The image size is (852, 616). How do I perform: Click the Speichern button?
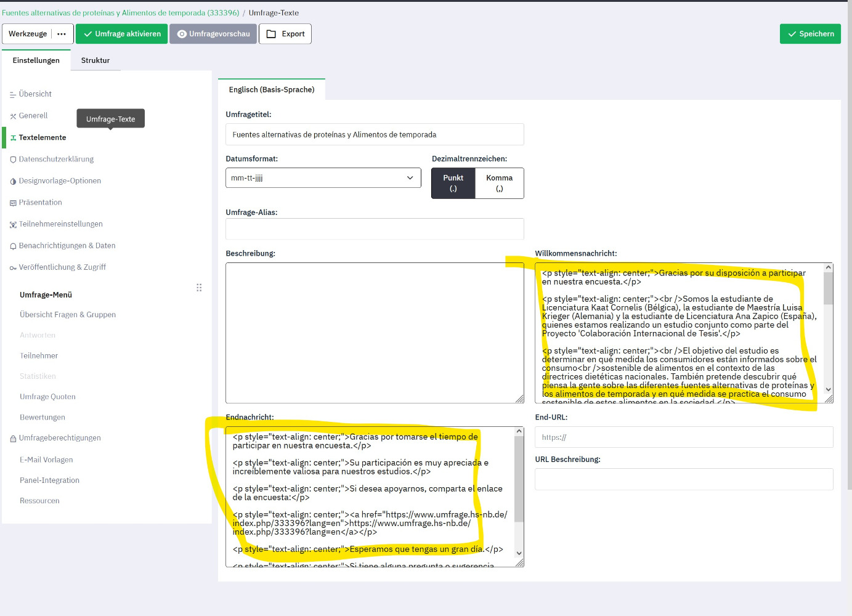click(809, 34)
